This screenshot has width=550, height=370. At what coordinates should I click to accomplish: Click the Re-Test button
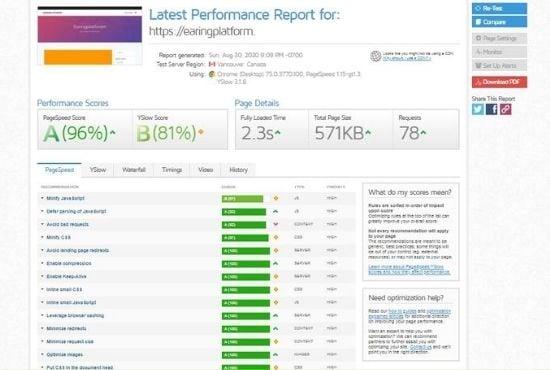tap(499, 8)
